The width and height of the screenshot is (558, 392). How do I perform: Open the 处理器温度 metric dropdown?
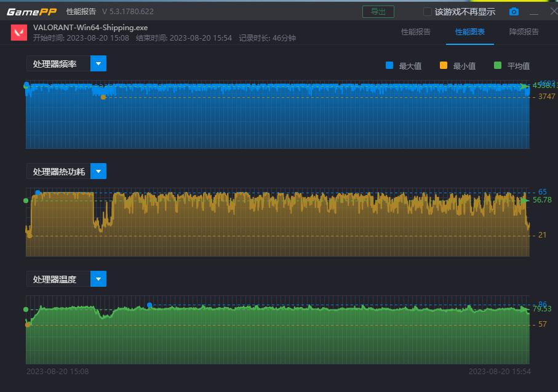coord(98,279)
